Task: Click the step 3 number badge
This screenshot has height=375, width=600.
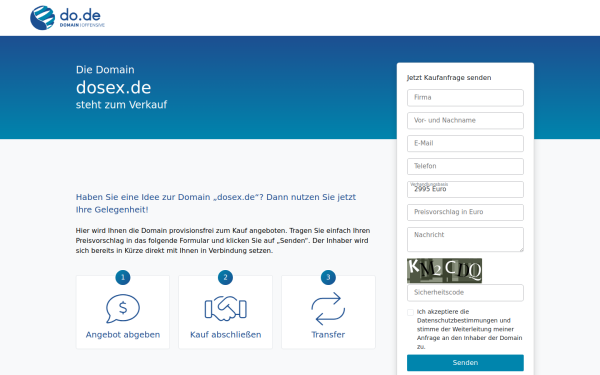Action: 328,277
